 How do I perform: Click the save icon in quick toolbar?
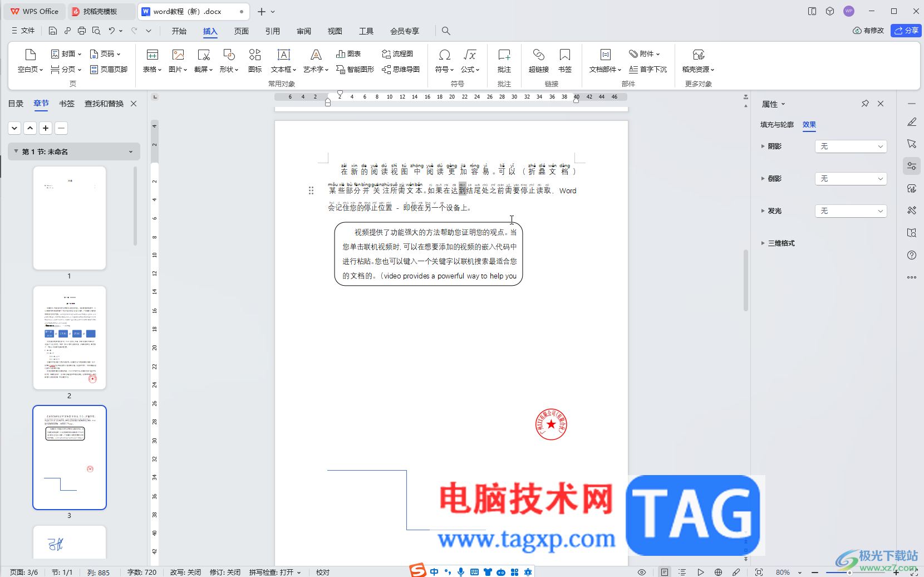coord(53,31)
